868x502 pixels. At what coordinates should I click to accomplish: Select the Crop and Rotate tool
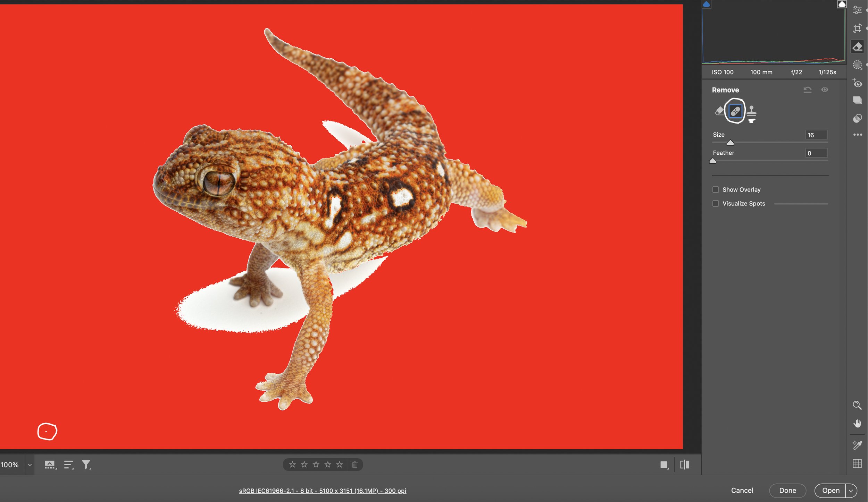[x=857, y=28]
